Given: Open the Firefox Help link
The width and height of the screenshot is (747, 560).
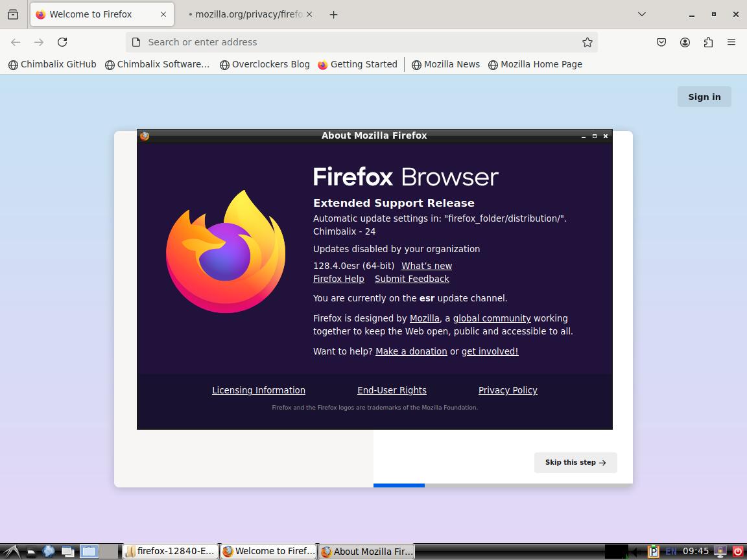Looking at the screenshot, I should pyautogui.click(x=338, y=279).
